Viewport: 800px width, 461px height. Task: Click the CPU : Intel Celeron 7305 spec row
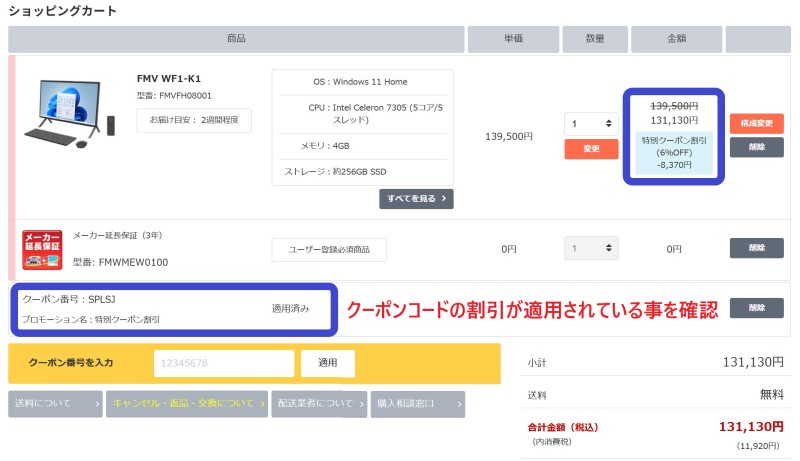[363, 114]
